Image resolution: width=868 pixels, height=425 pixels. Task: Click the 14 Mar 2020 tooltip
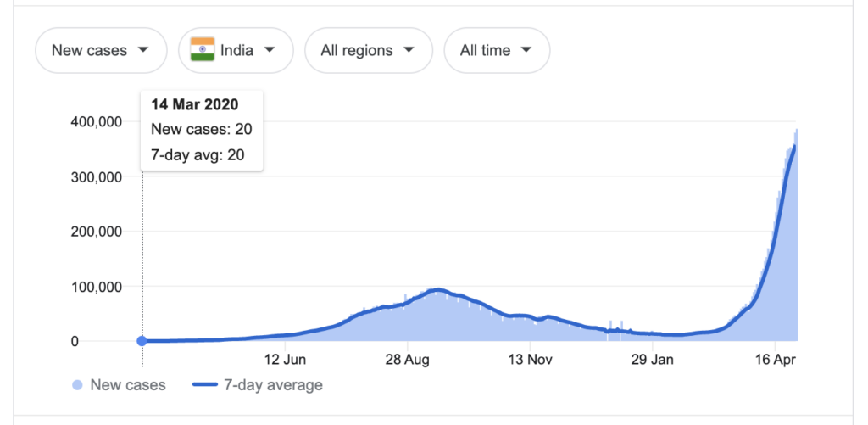(202, 130)
